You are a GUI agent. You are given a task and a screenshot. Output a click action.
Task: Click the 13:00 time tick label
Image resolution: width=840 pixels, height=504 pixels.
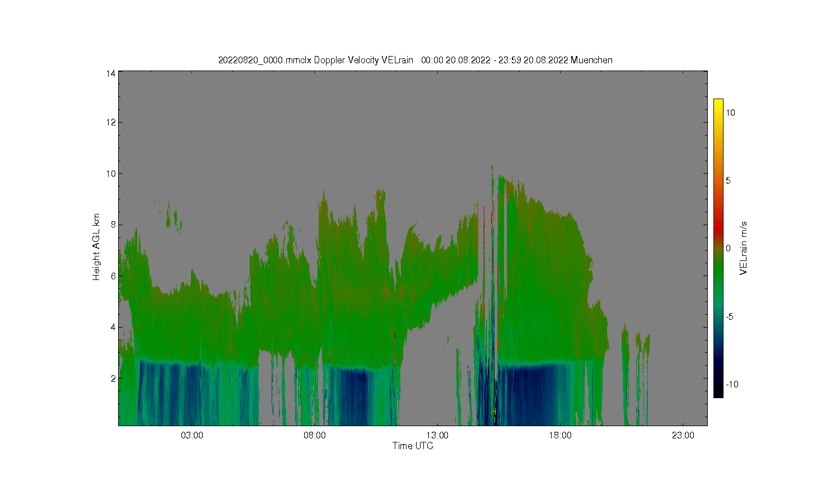click(x=437, y=436)
